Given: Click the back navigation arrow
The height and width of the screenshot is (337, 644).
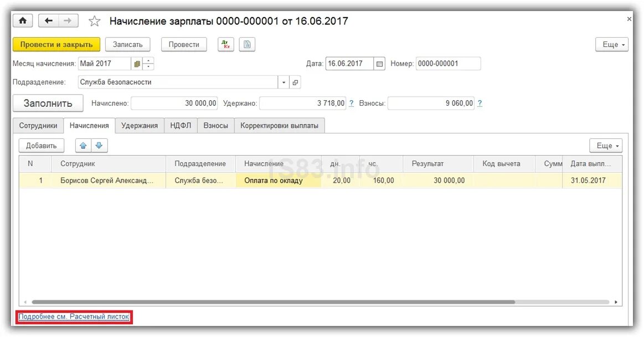Looking at the screenshot, I should point(48,20).
